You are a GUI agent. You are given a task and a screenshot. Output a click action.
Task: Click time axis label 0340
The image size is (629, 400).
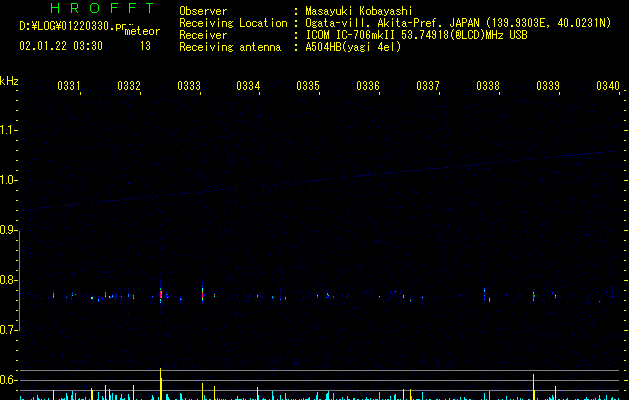coord(608,86)
